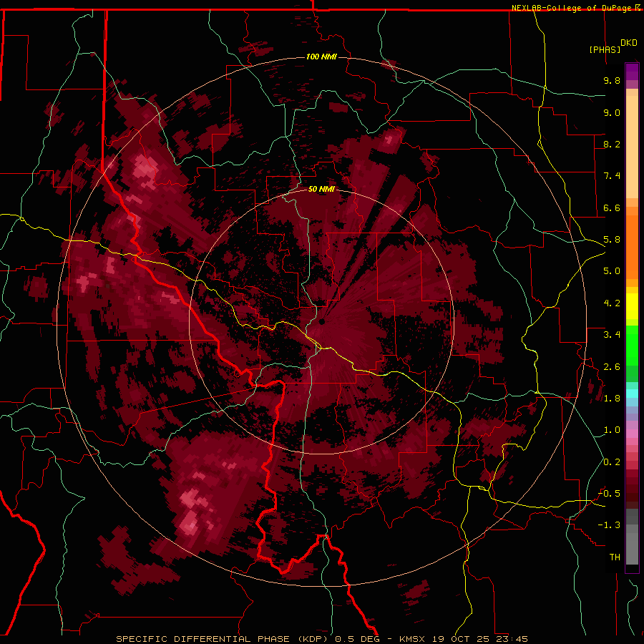
Task: Select the orange color bar segment
Action: click(x=632, y=246)
